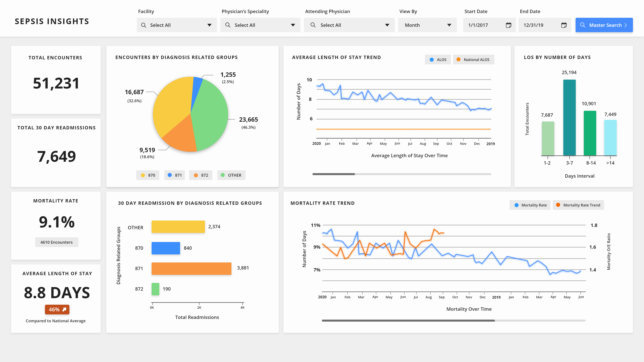Click the Physician's Speciality search icon

pyautogui.click(x=228, y=25)
